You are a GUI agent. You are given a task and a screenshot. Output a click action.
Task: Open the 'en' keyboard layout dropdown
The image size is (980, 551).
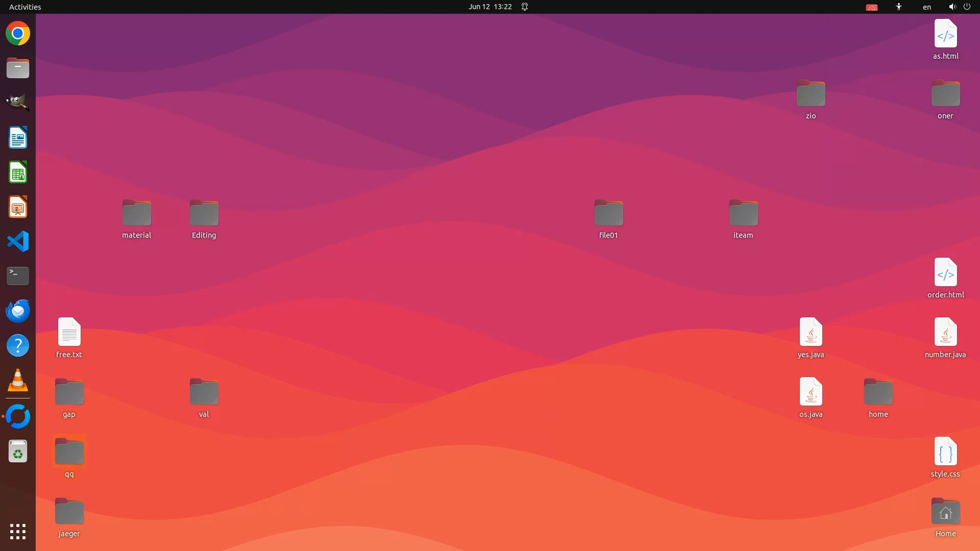click(x=926, y=7)
